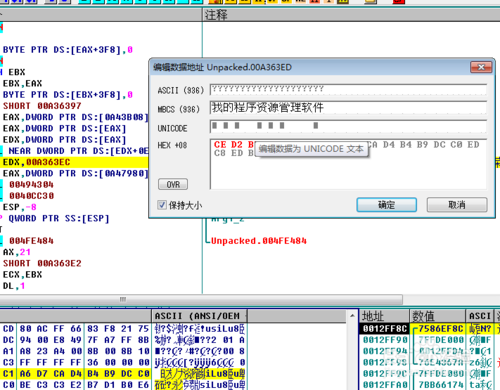Select byte 66 in the hex dump
This screenshot has width=500, height=390.
coord(76,329)
